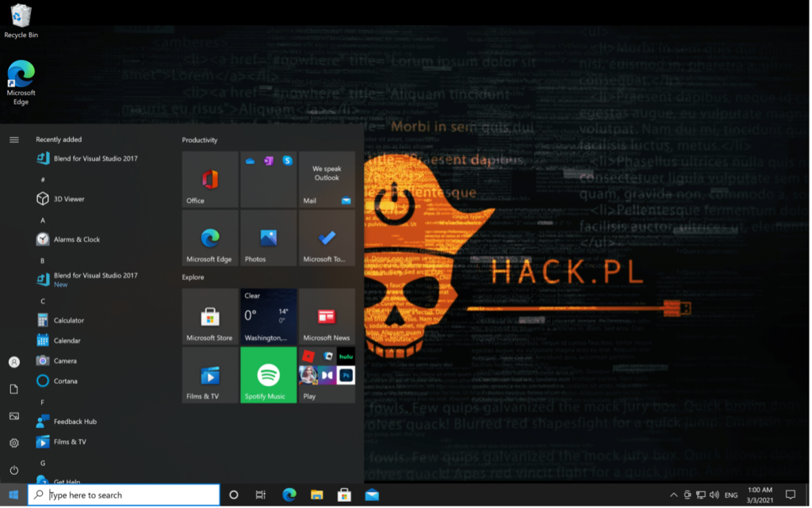Open the Microsoft To Do tile
812x508 pixels.
[327, 238]
